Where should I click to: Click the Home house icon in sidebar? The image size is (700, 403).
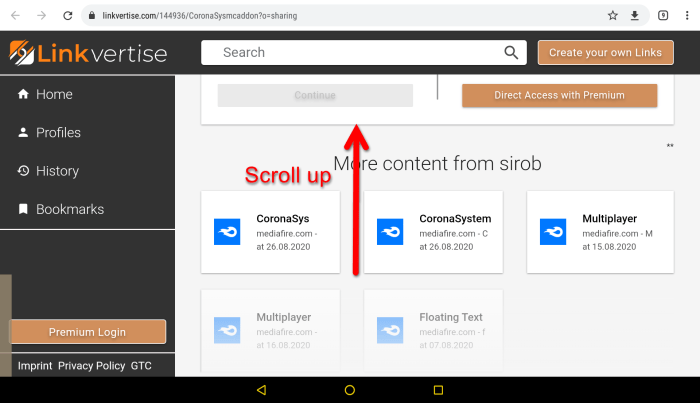tap(23, 94)
